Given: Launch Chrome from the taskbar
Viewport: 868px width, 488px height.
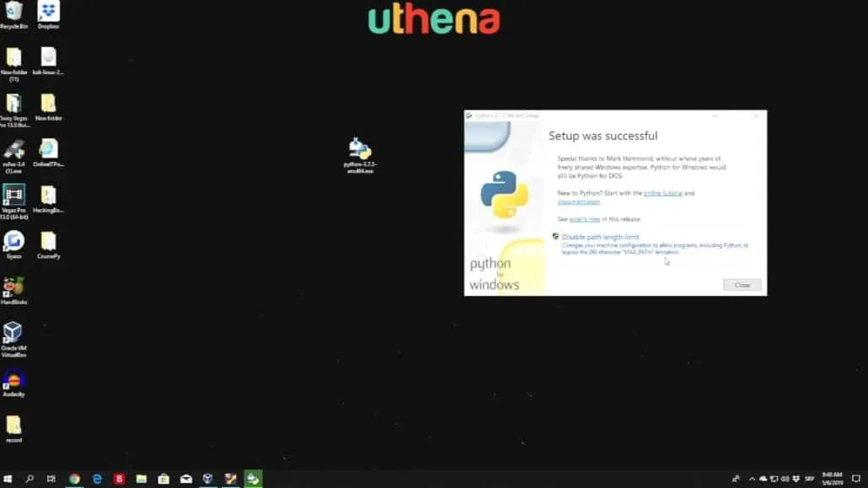Looking at the screenshot, I should point(74,479).
